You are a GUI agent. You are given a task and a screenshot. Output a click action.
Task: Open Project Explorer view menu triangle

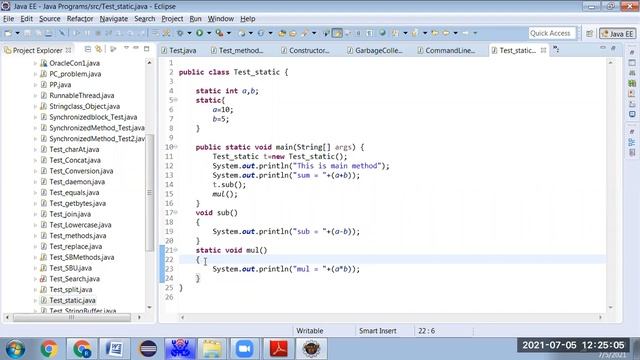tap(126, 48)
